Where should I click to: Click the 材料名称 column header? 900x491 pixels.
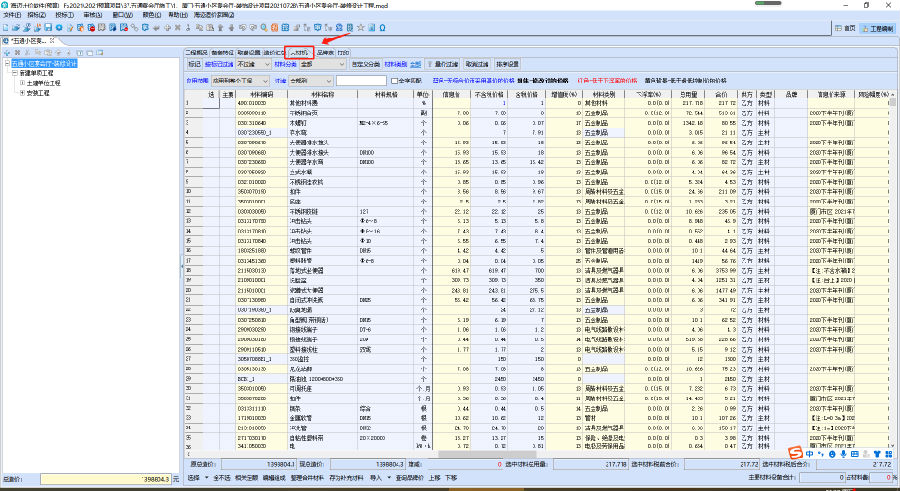coord(322,94)
